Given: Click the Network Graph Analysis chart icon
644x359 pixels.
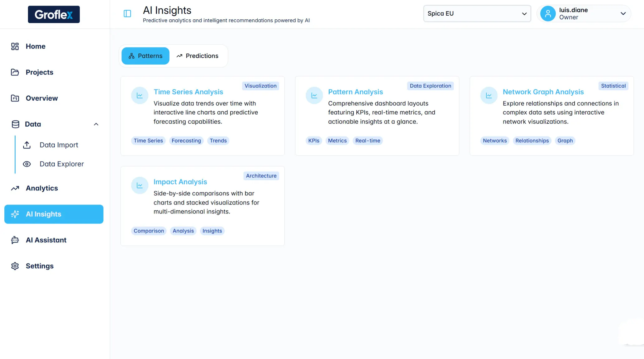Looking at the screenshot, I should click(x=489, y=95).
